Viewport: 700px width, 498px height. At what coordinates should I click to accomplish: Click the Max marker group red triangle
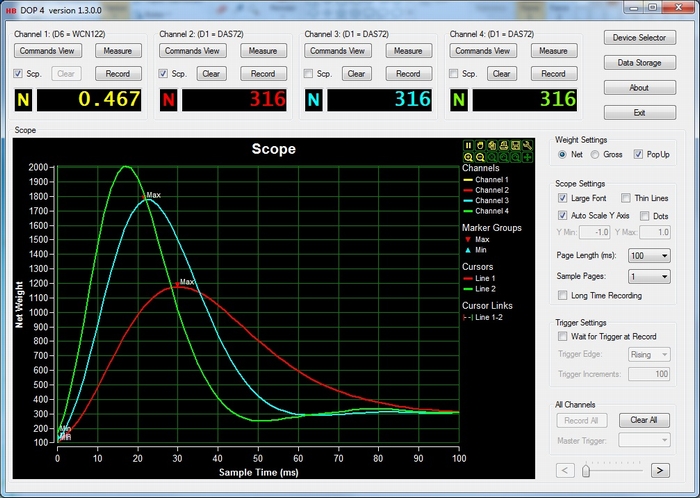click(468, 240)
